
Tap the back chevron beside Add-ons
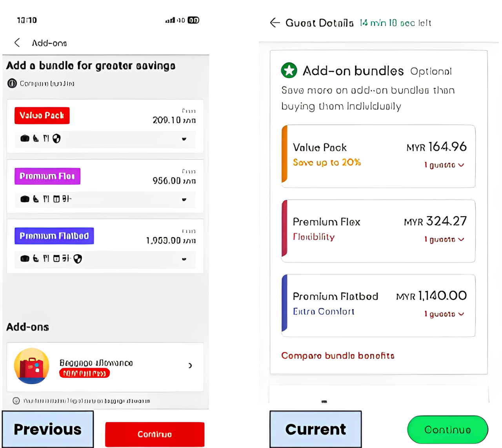pyautogui.click(x=17, y=43)
